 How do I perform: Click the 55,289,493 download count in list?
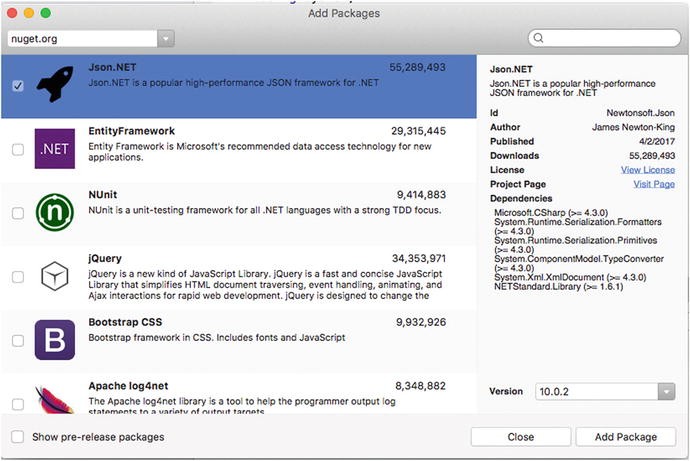click(417, 67)
